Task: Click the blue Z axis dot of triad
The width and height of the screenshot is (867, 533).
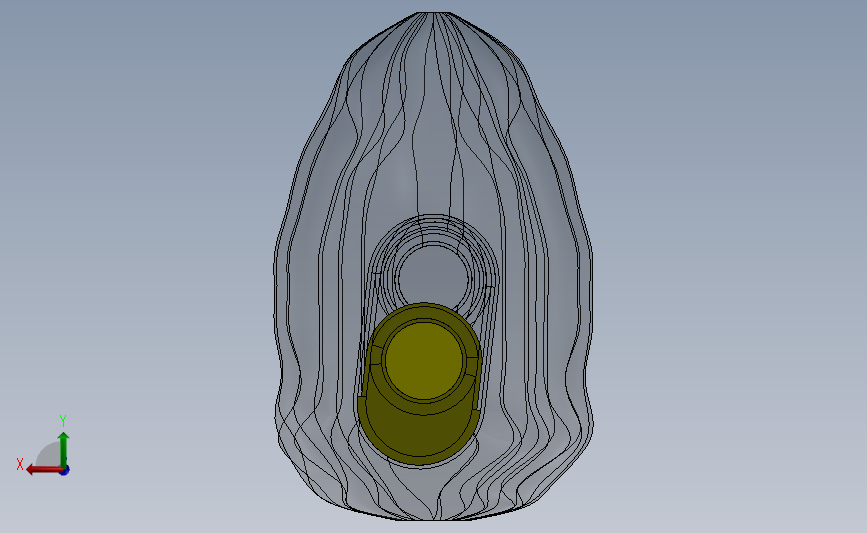Action: click(x=65, y=471)
